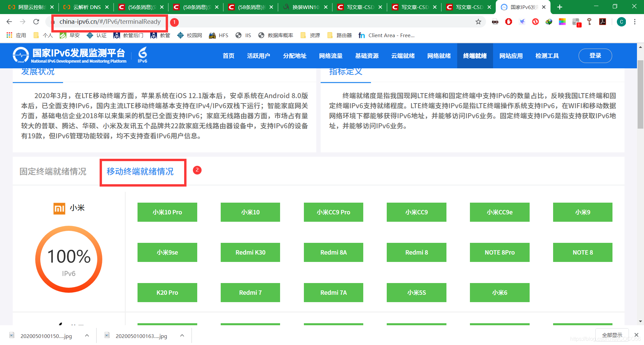Screen dimensions: 644x345
Task: Click the bookmark star in the address bar
Action: click(x=478, y=22)
